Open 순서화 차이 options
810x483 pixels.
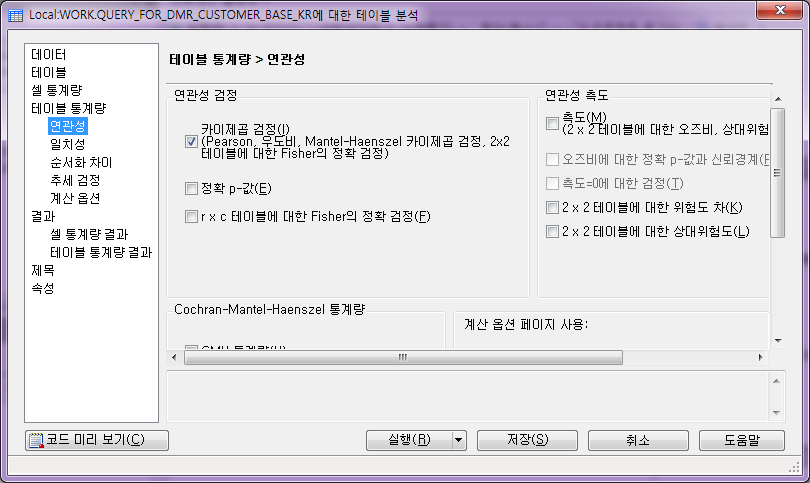click(81, 162)
